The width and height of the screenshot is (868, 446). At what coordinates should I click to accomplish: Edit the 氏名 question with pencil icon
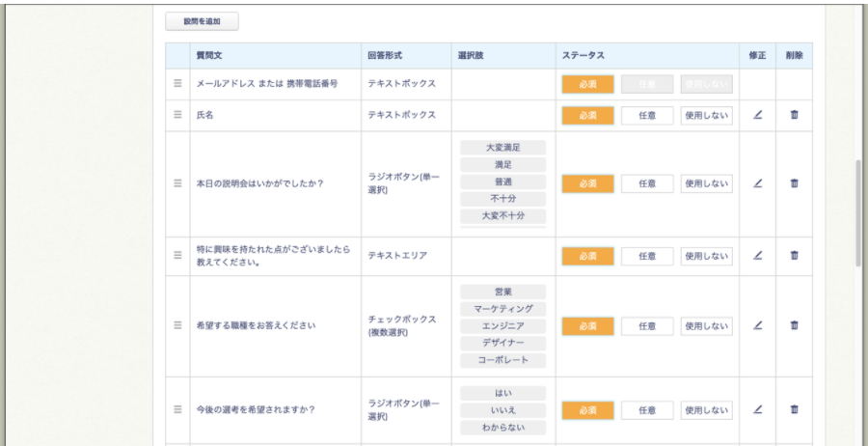tap(757, 115)
